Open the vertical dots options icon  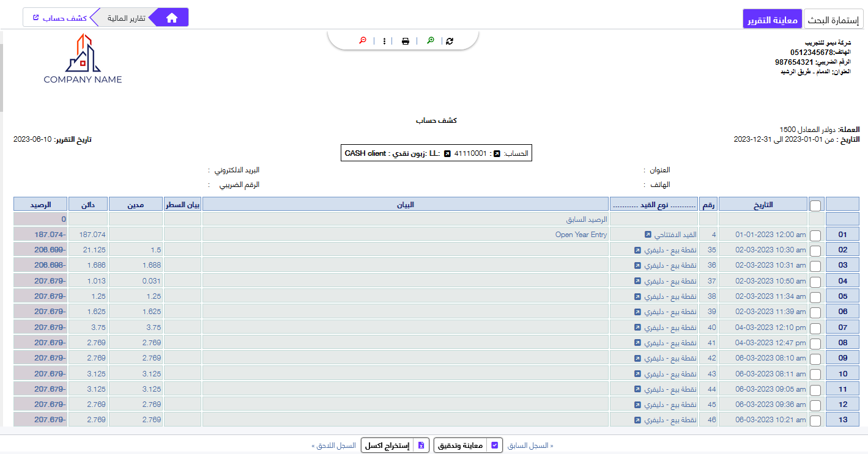click(x=384, y=40)
